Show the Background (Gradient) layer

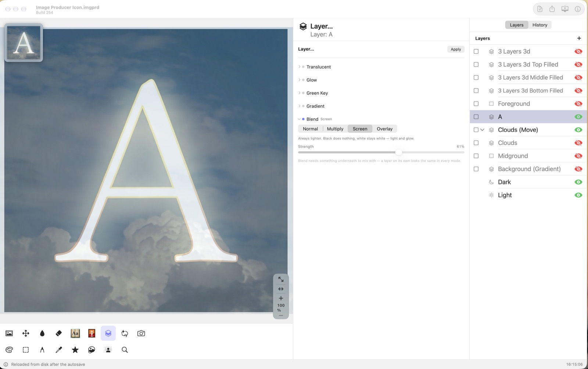pos(578,169)
